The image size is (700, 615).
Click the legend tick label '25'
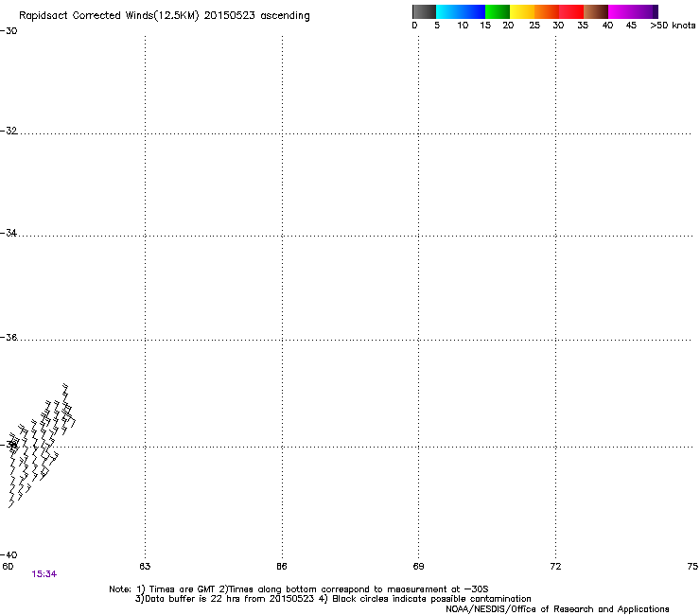pyautogui.click(x=534, y=26)
